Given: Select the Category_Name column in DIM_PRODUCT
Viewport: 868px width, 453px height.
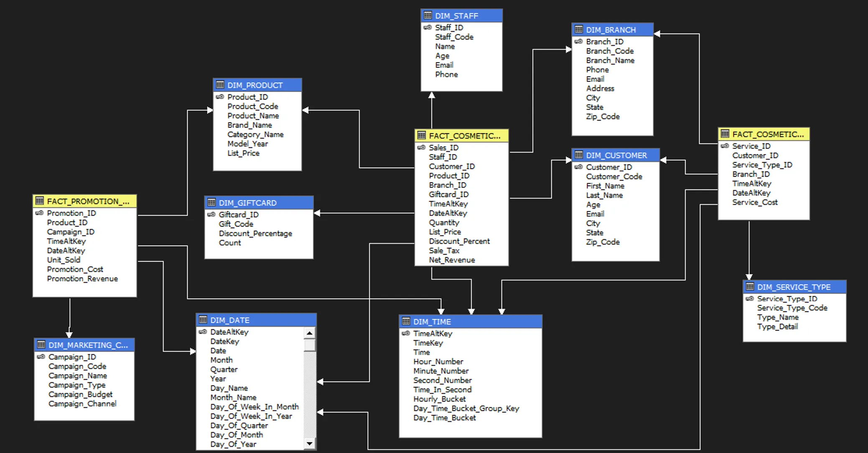Looking at the screenshot, I should click(255, 134).
